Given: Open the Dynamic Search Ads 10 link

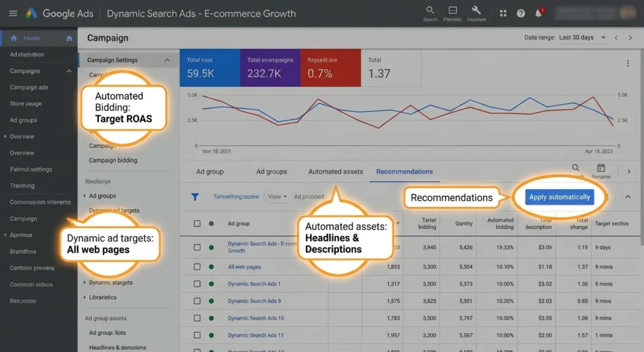Looking at the screenshot, I should 256,318.
